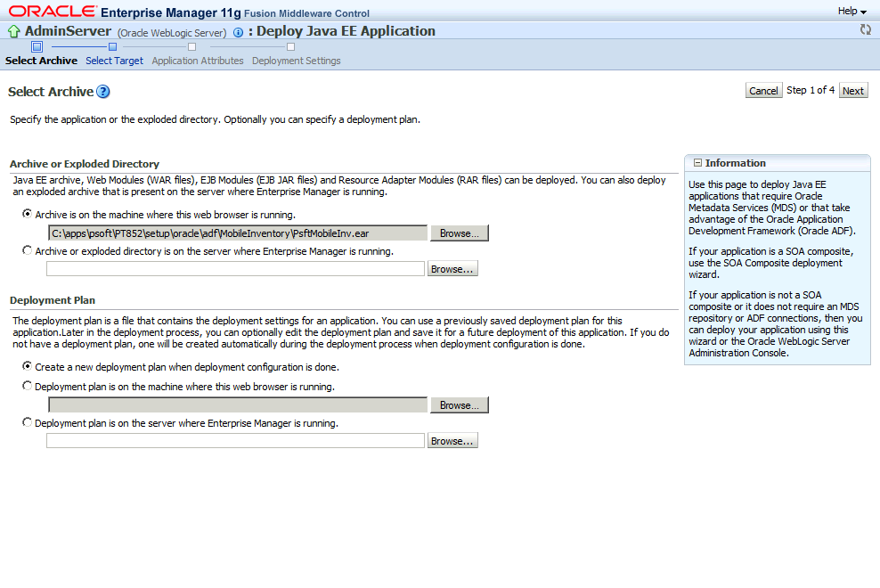Select 'Deployment plan is on the server' radio option
This screenshot has width=880, height=588.
click(27, 421)
